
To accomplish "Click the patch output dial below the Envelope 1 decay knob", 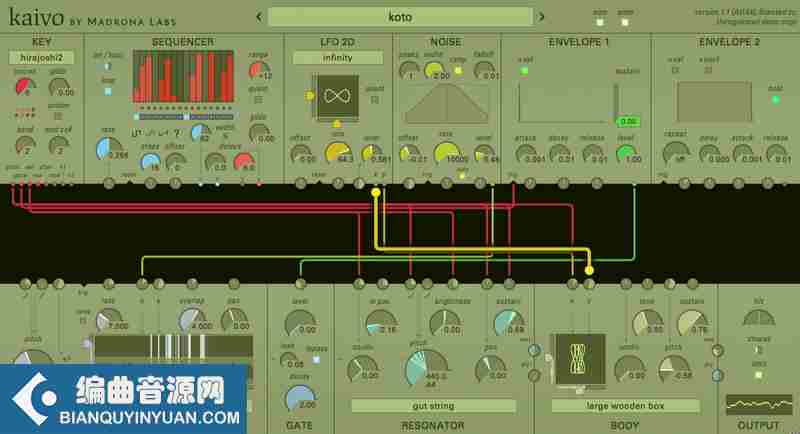I will (563, 184).
